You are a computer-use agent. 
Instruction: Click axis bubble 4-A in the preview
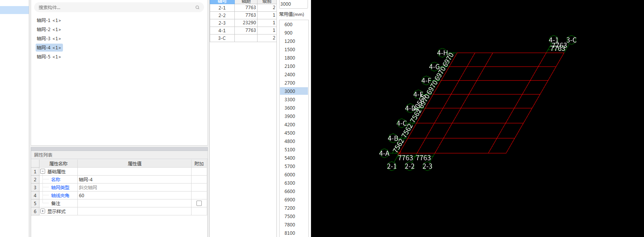(x=384, y=153)
